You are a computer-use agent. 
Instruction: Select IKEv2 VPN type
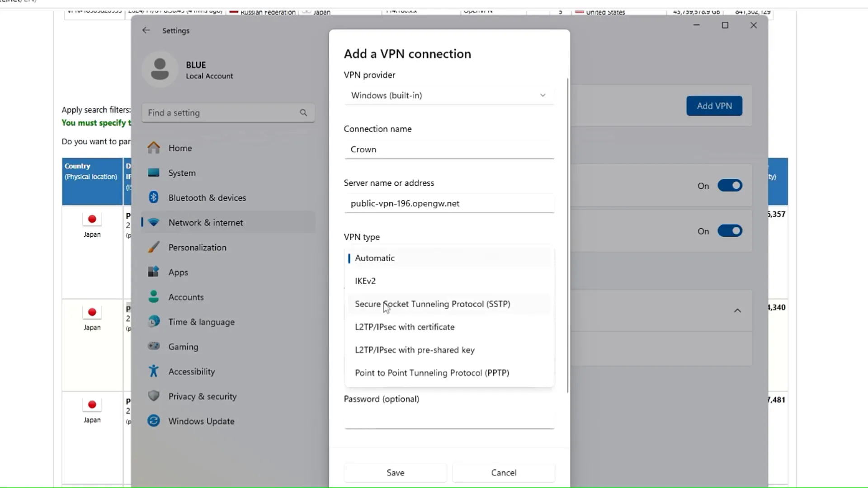click(x=449, y=281)
